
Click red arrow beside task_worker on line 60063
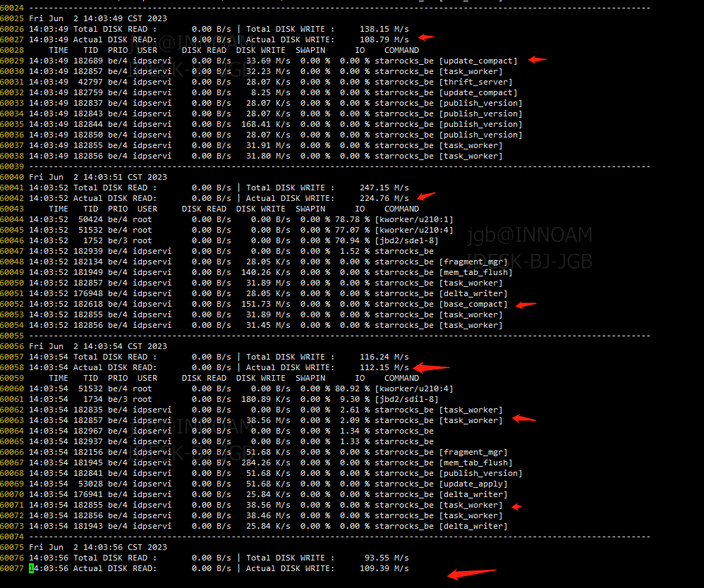pyautogui.click(x=524, y=419)
